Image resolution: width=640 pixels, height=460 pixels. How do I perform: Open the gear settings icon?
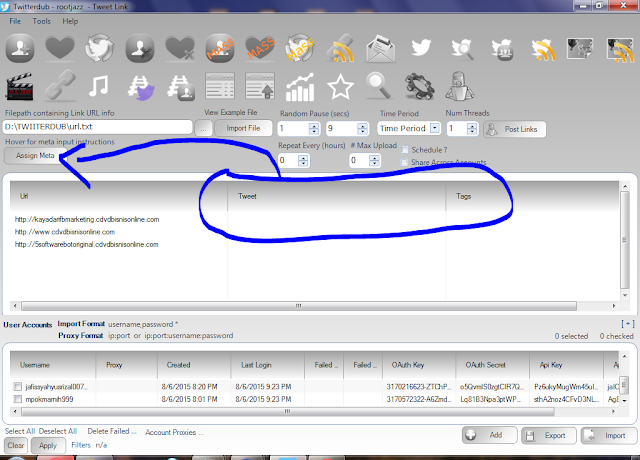tap(420, 87)
